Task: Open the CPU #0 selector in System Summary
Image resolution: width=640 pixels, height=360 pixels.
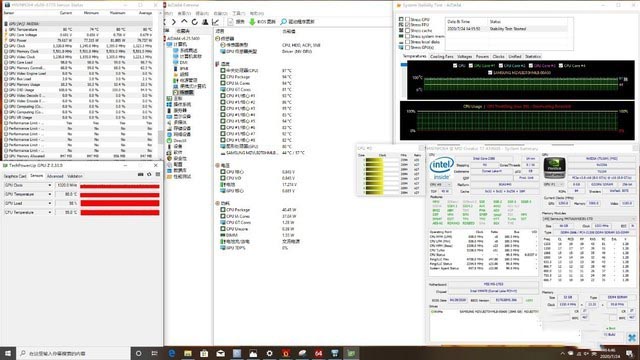Action: (x=439, y=184)
